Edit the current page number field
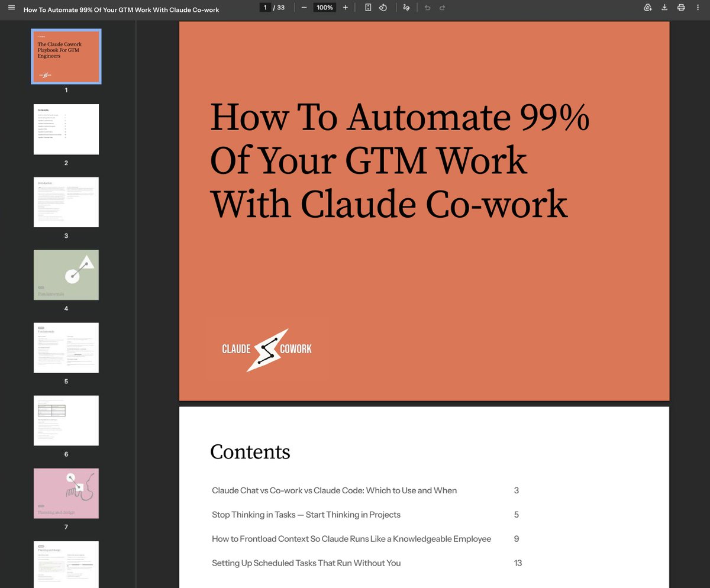 tap(266, 8)
